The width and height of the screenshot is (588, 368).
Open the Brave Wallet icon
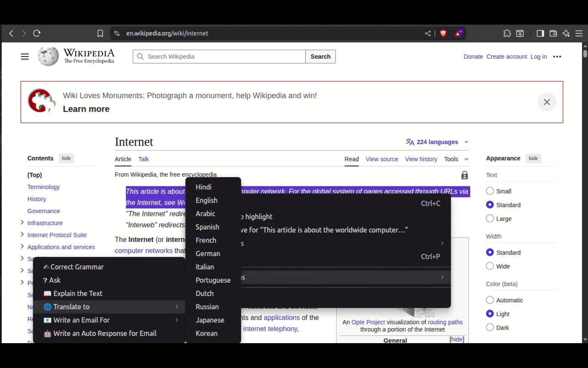point(553,33)
